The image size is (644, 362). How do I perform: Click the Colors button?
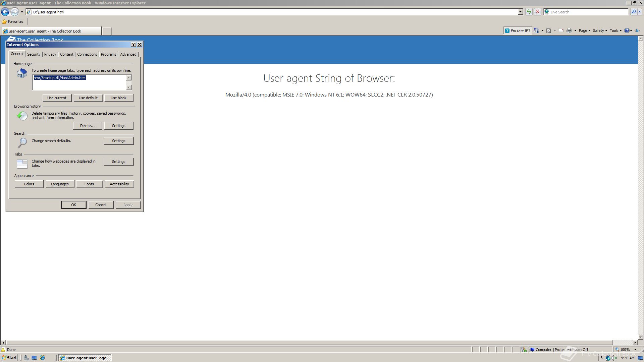[x=29, y=184]
